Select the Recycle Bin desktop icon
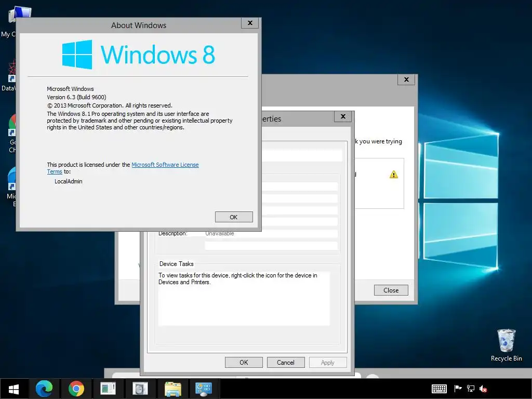Image resolution: width=532 pixels, height=399 pixels. tap(506, 345)
